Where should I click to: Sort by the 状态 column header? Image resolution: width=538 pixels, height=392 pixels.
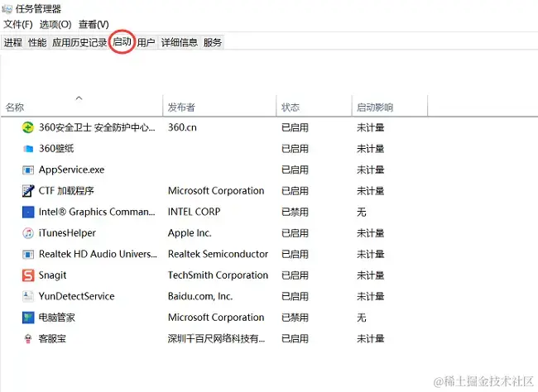pyautogui.click(x=315, y=108)
